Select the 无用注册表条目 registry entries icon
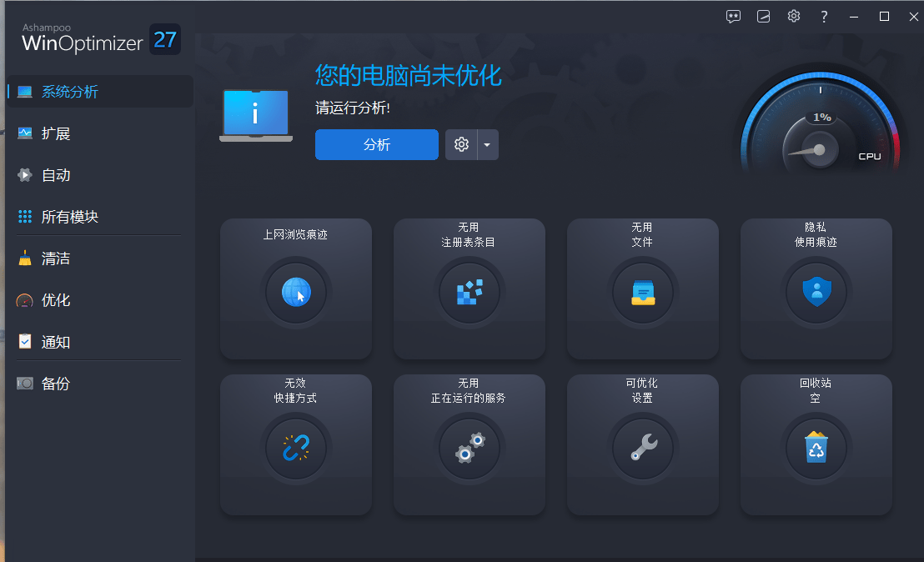This screenshot has height=562, width=924. point(470,292)
